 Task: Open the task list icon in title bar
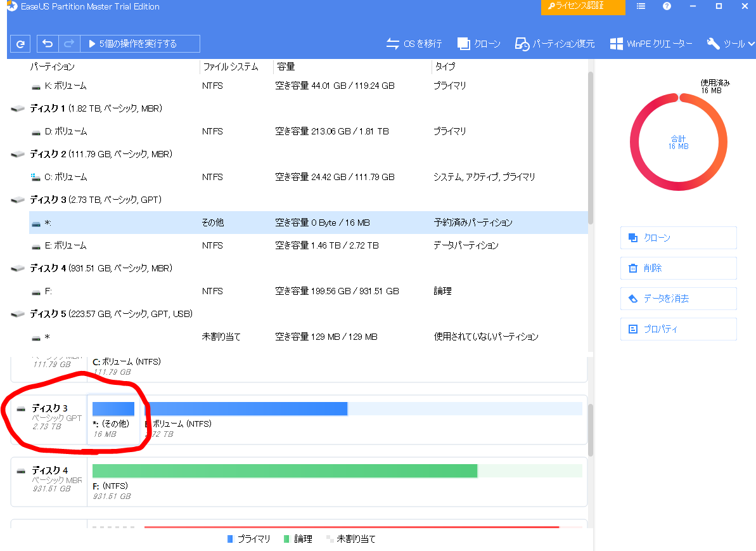point(641,6)
